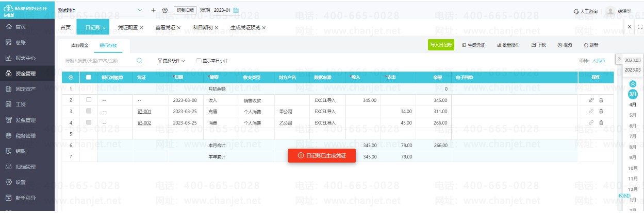Open voucher link 记-001

coord(144,111)
